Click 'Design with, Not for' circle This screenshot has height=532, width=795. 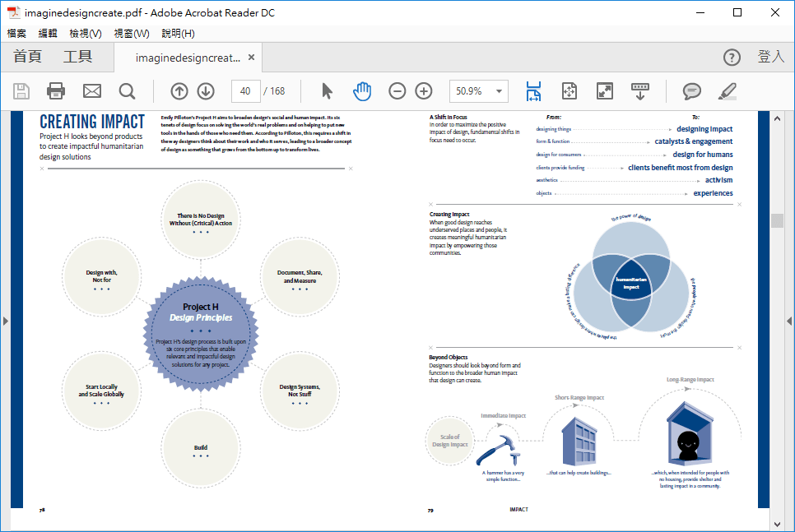[101, 276]
